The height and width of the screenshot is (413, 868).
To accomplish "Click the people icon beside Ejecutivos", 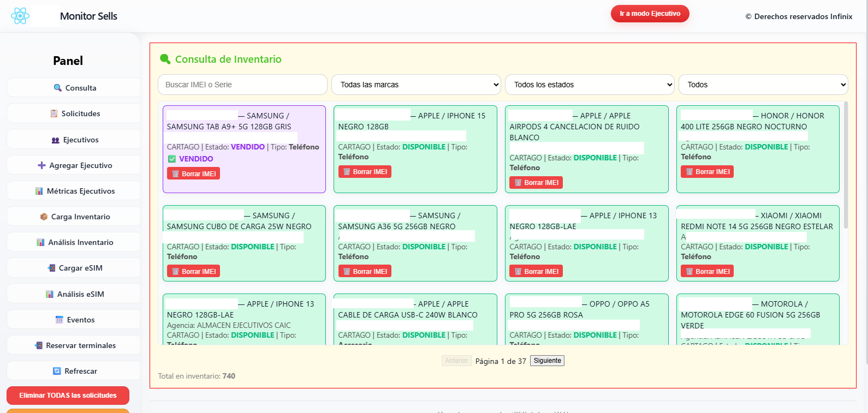I will click(x=55, y=140).
